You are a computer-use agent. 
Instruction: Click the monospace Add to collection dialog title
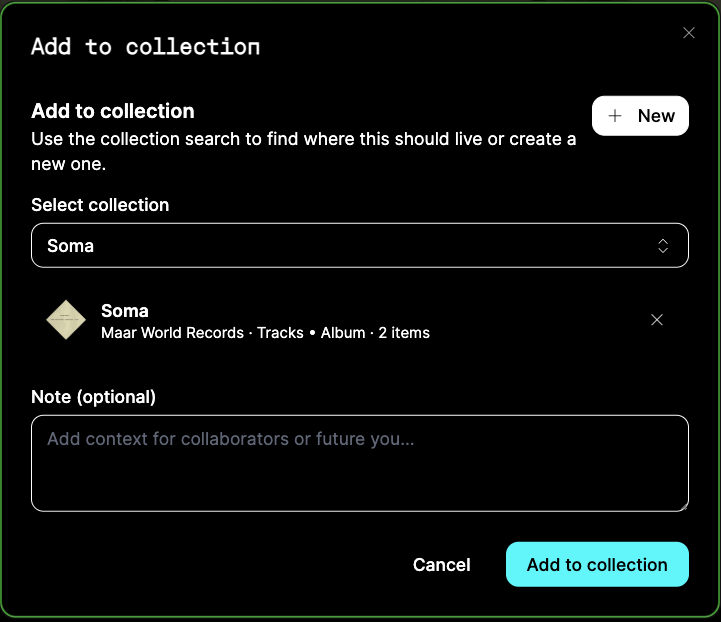point(145,47)
